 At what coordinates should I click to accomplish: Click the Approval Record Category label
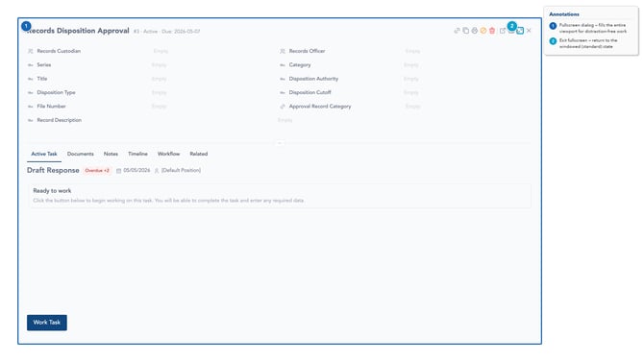(320, 107)
